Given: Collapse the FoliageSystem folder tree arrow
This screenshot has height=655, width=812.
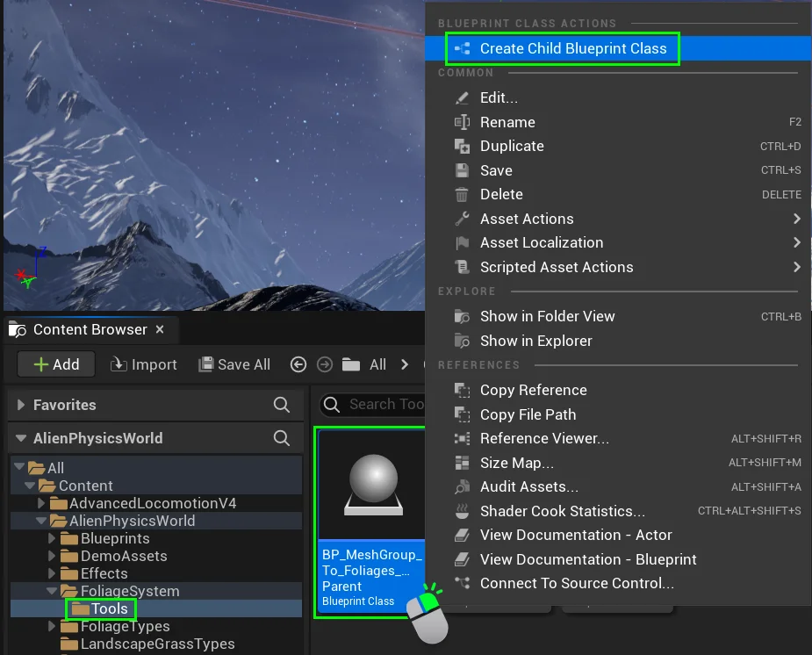Looking at the screenshot, I should (x=52, y=591).
